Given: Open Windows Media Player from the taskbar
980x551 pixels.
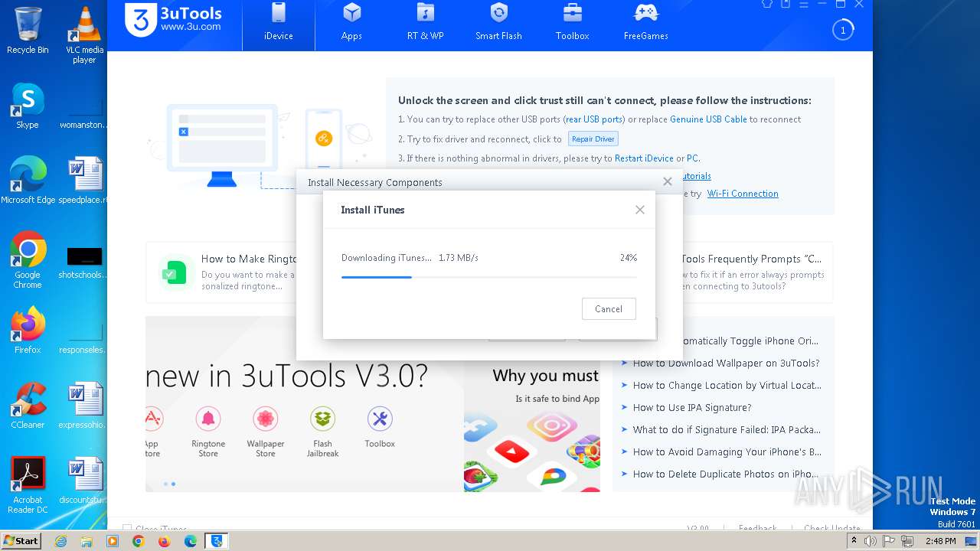Looking at the screenshot, I should pos(113,541).
